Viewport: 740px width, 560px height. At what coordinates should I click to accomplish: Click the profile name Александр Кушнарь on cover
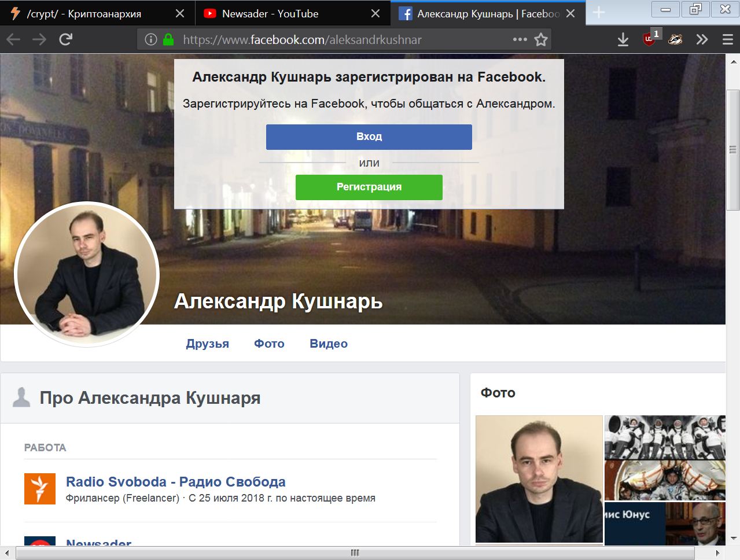click(278, 301)
